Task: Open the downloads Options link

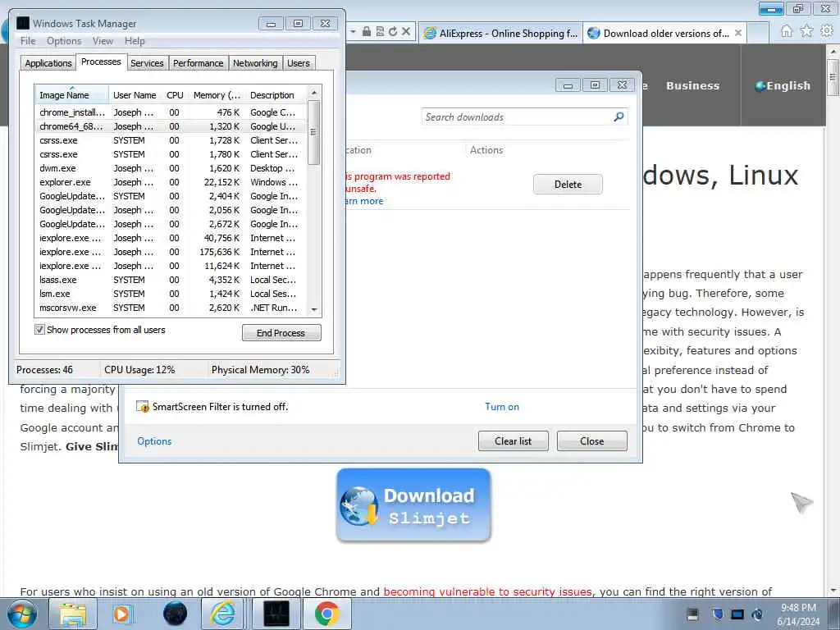Action: pos(154,441)
